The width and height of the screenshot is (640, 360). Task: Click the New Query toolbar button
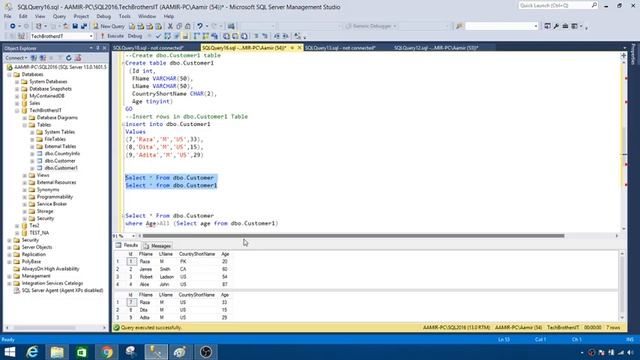pos(109,26)
